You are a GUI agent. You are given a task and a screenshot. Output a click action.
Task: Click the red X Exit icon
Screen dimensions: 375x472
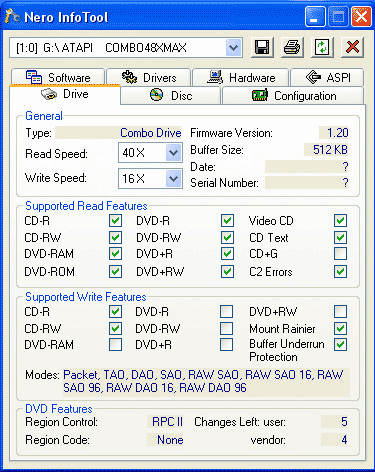click(x=352, y=47)
